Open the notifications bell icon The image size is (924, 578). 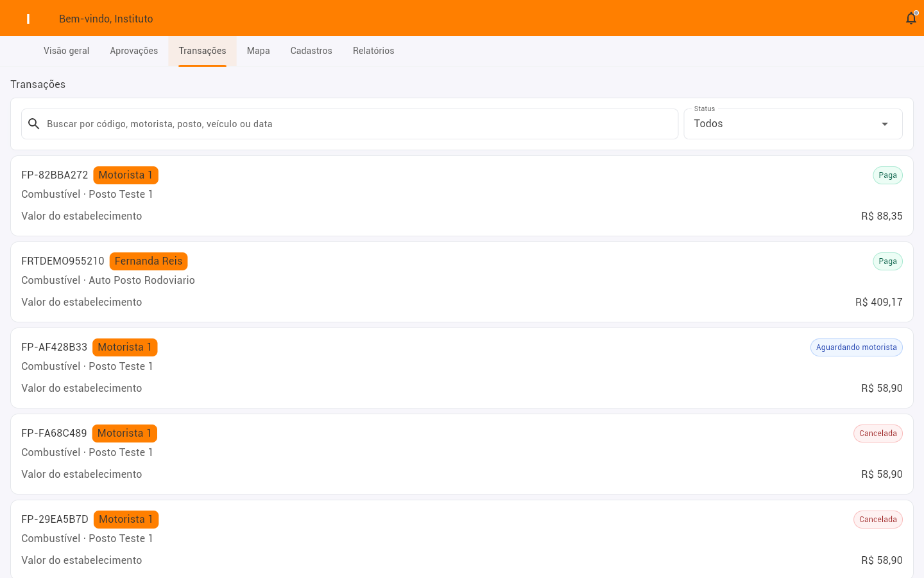point(911,19)
